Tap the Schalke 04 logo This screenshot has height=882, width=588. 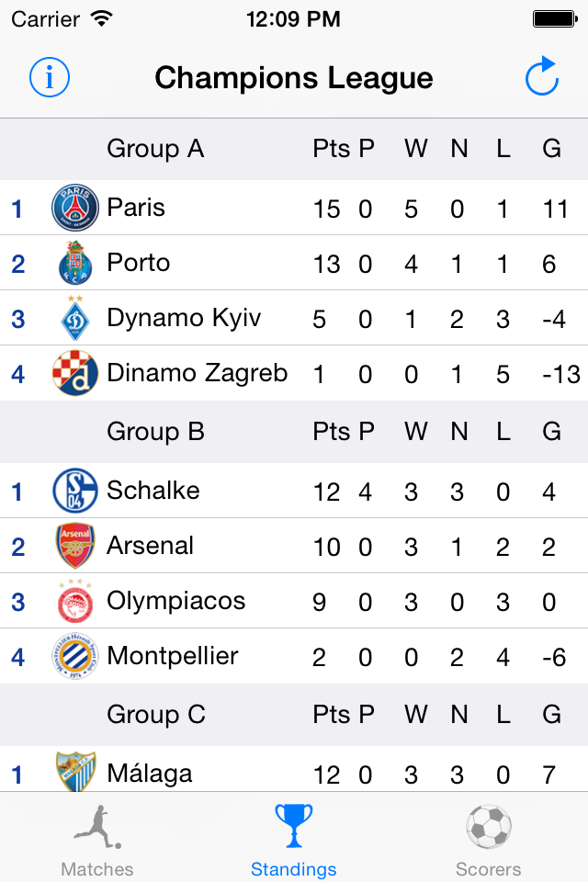click(x=74, y=491)
